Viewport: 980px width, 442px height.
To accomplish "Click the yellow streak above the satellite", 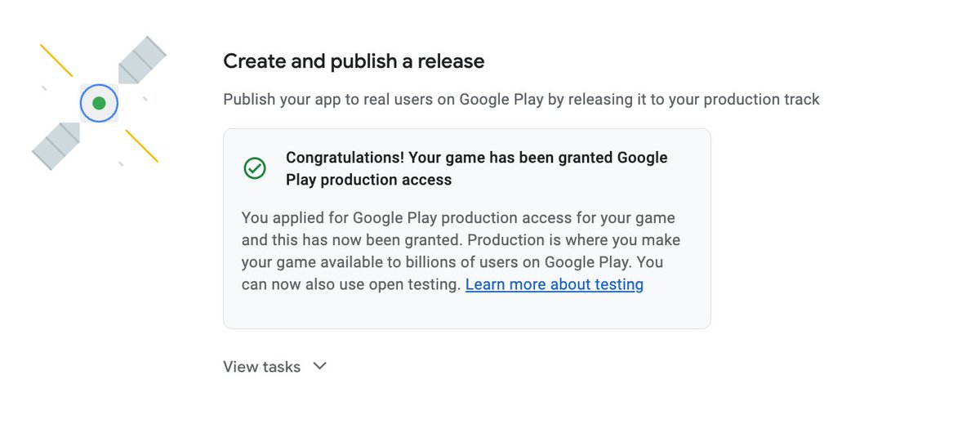I will coord(56,60).
